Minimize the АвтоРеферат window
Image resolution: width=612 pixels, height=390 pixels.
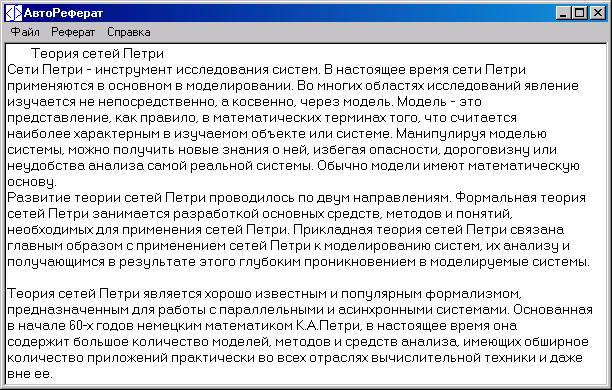[563, 13]
